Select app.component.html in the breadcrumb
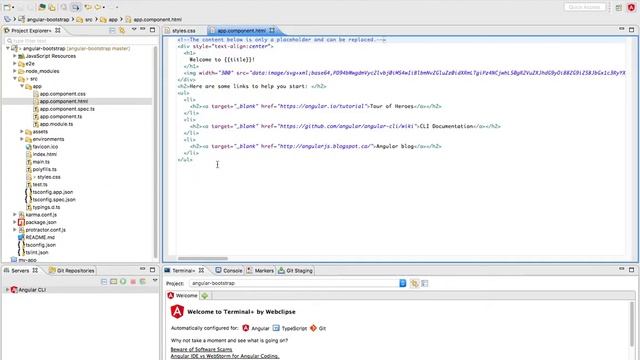 click(158, 20)
